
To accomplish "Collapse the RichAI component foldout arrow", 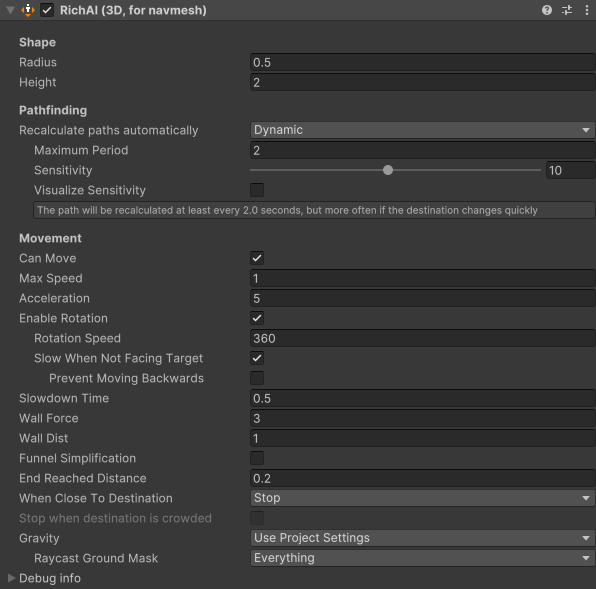I will pos(11,10).
